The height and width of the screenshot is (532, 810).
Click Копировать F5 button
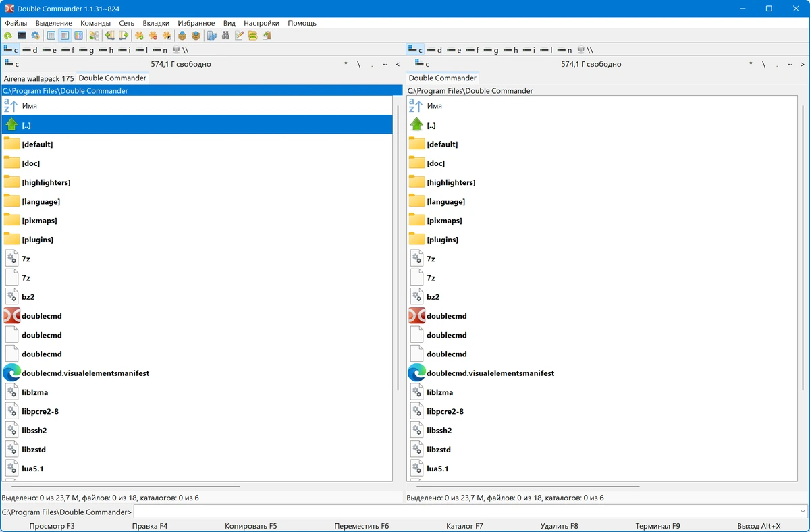tap(250, 526)
